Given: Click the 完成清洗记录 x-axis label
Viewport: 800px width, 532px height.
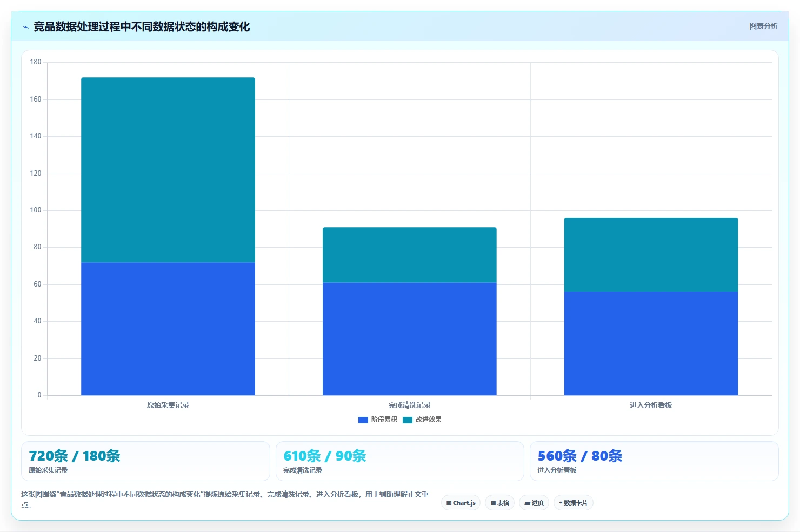Looking at the screenshot, I should tap(410, 405).
